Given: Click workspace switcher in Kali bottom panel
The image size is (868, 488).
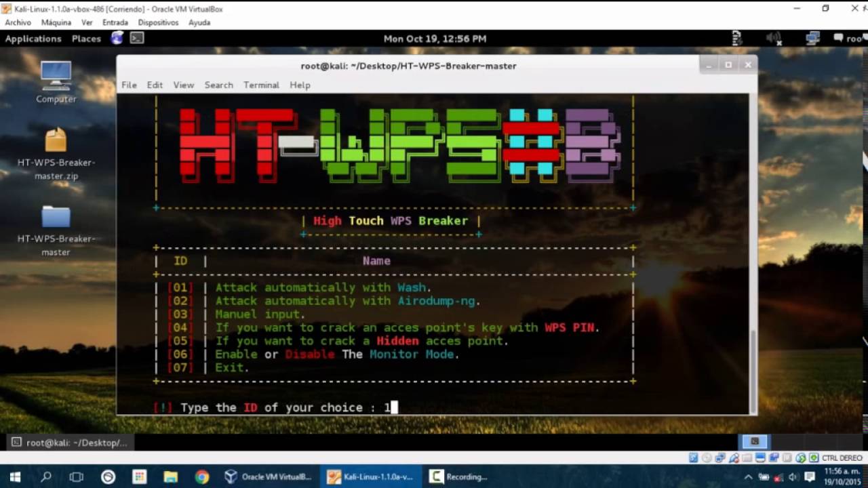Looking at the screenshot, I should [755, 442].
